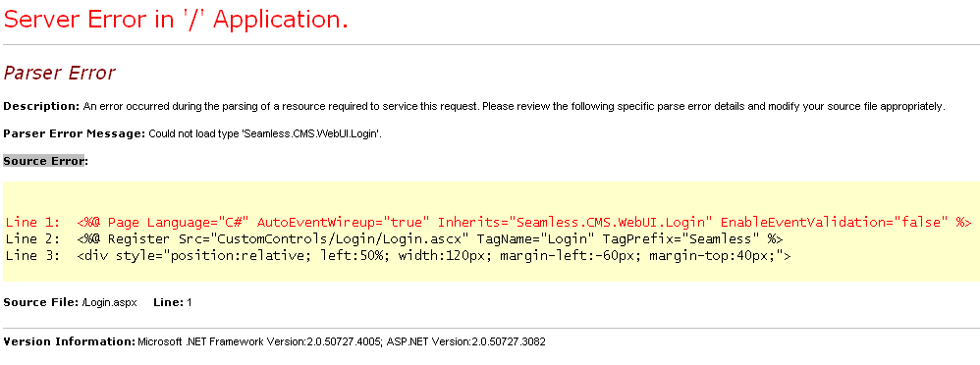
Task: Select the 'Parser Error' italic heading
Action: click(59, 74)
